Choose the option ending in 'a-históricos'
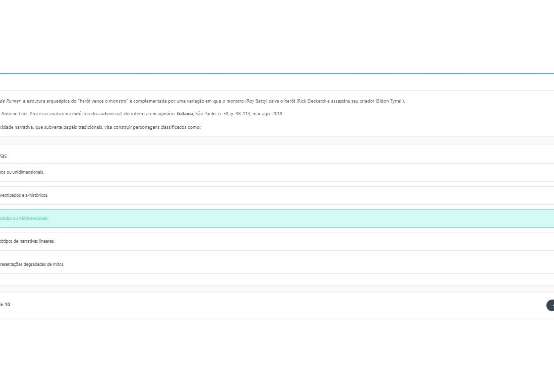The height and width of the screenshot is (392, 554). (x=25, y=195)
